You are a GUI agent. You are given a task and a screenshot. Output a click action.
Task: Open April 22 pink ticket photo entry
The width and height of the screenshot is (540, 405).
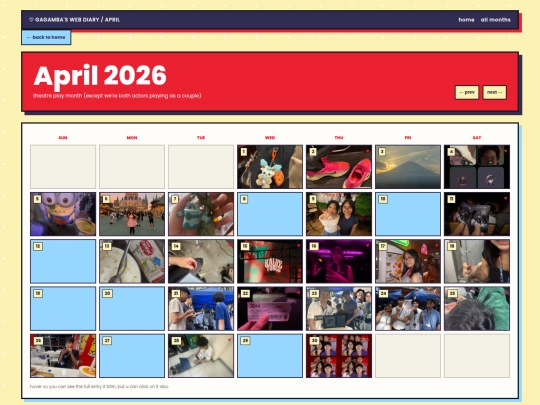270,309
